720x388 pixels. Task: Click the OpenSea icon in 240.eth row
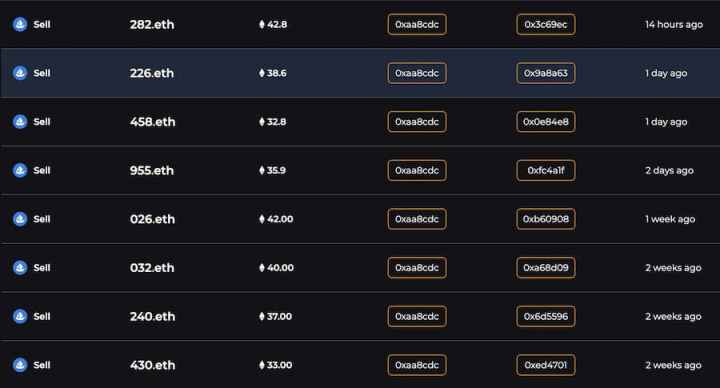20,316
